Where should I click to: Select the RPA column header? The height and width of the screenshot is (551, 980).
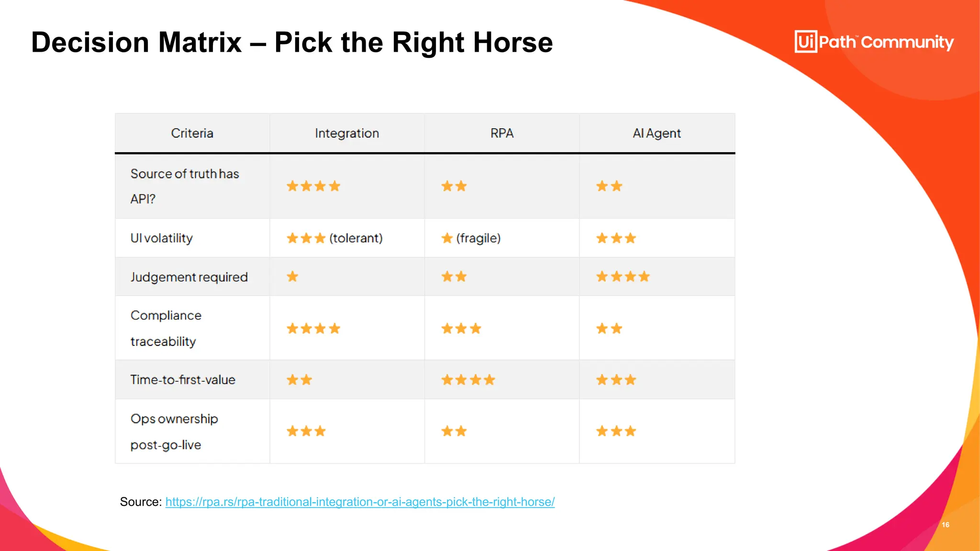tap(502, 133)
